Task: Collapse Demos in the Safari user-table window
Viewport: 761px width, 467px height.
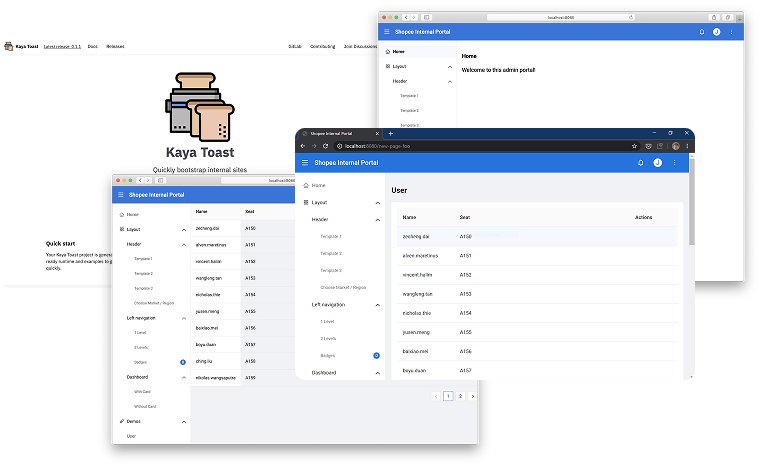Action: pyautogui.click(x=184, y=422)
